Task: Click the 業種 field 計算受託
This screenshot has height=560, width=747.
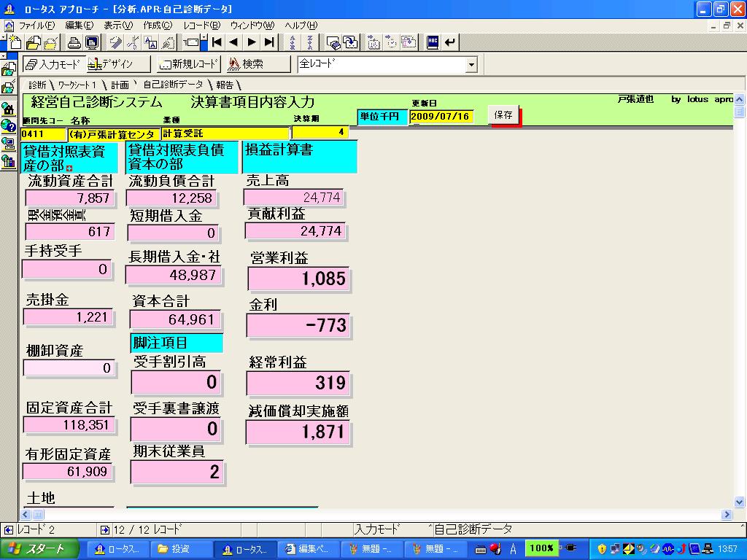Action: (225, 134)
